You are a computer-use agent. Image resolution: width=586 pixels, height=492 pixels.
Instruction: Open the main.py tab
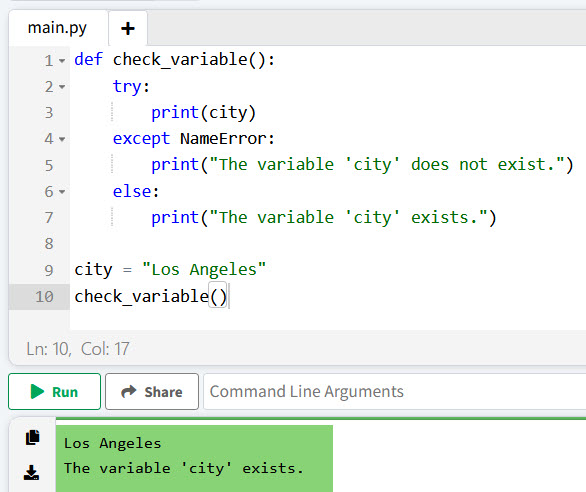[57, 28]
